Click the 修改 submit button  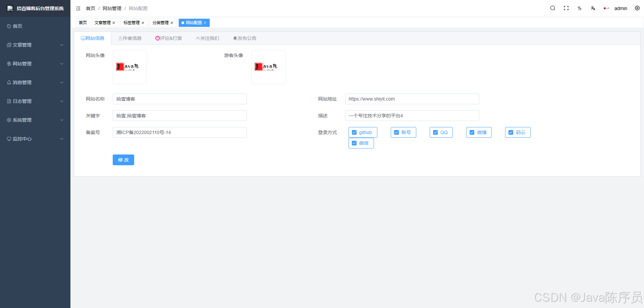[123, 160]
